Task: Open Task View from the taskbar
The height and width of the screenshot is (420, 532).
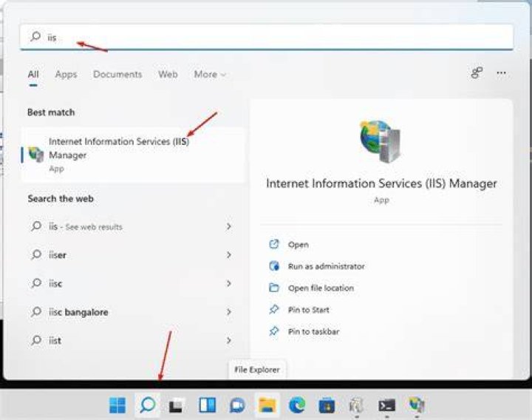Action: (177, 405)
